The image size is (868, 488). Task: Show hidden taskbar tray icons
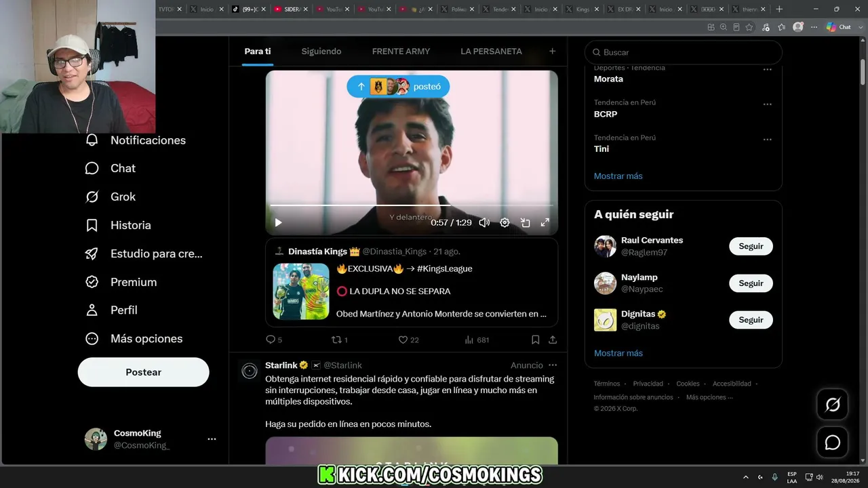pyautogui.click(x=746, y=477)
